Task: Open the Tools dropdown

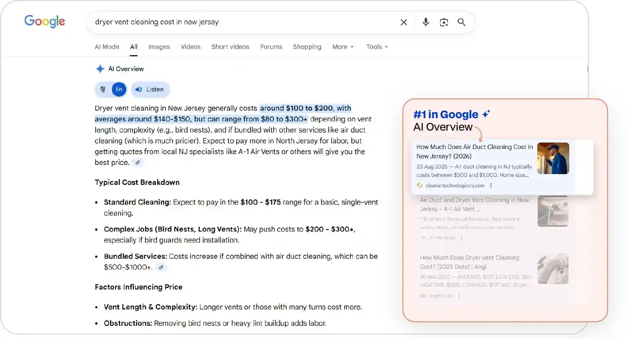Action: pos(377,47)
